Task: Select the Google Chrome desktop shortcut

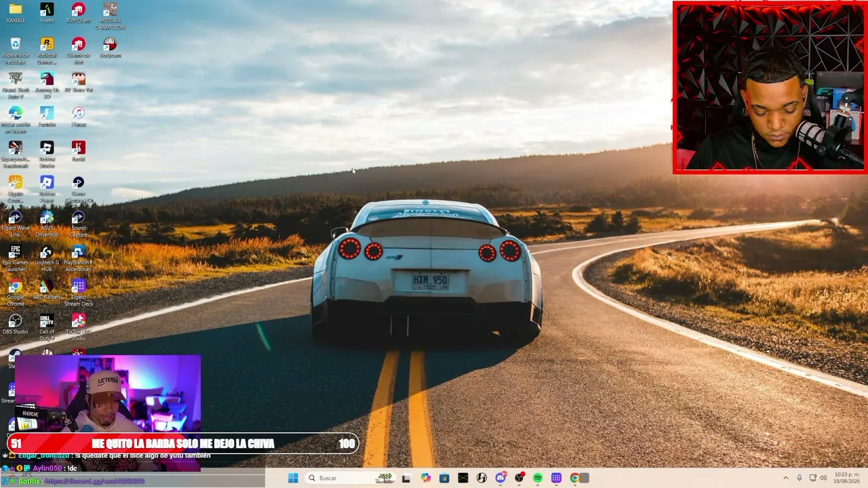Action: [x=15, y=293]
